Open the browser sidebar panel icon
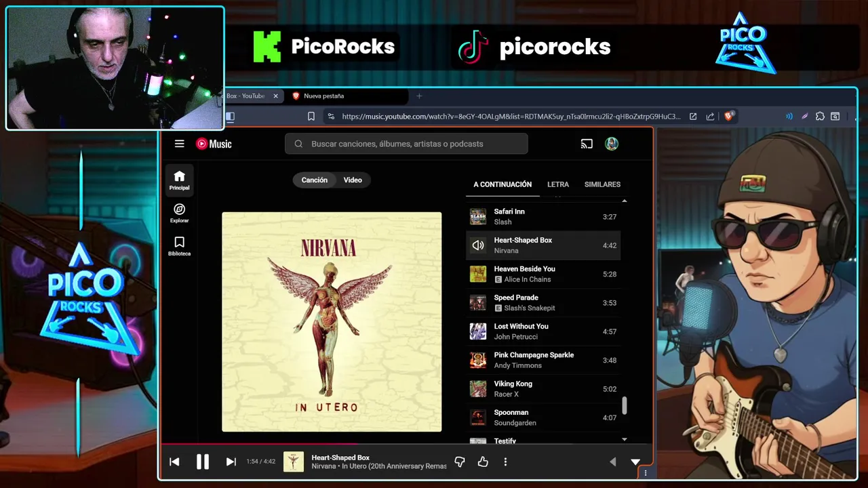 (230, 117)
